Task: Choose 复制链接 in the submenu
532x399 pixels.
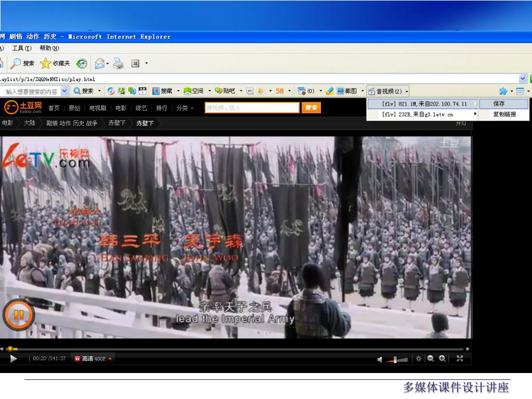Action: pos(504,114)
